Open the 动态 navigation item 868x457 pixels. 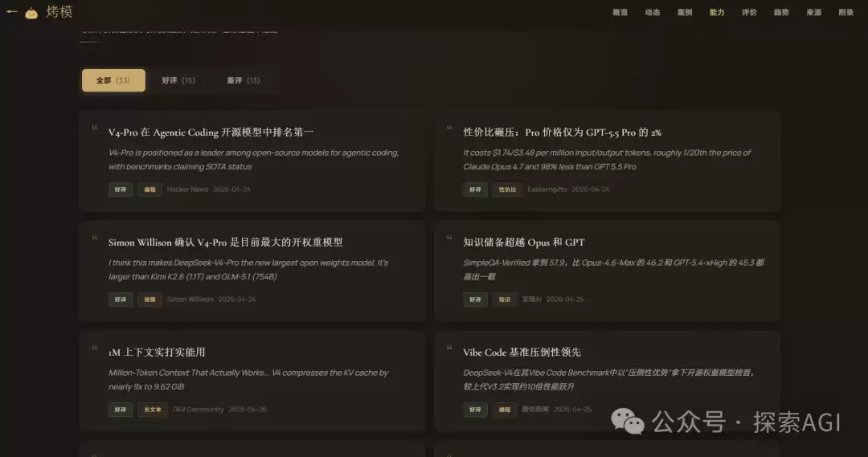click(x=652, y=12)
